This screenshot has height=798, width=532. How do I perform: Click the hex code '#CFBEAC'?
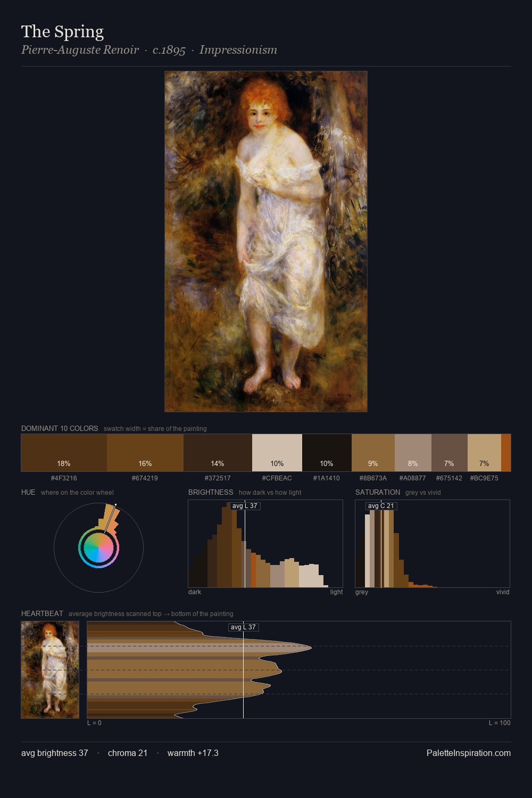click(x=277, y=478)
